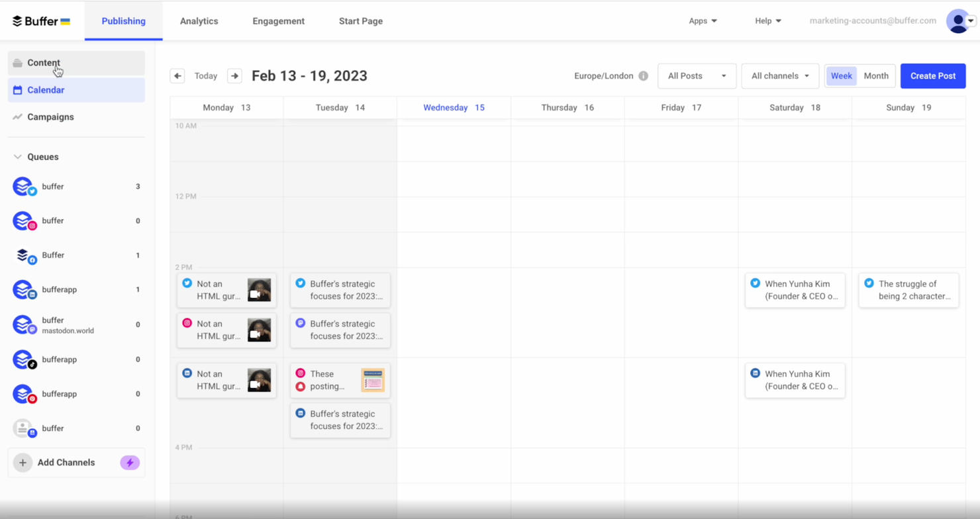Open the LinkedIn bufferapp channel queue
980x519 pixels.
click(76, 290)
